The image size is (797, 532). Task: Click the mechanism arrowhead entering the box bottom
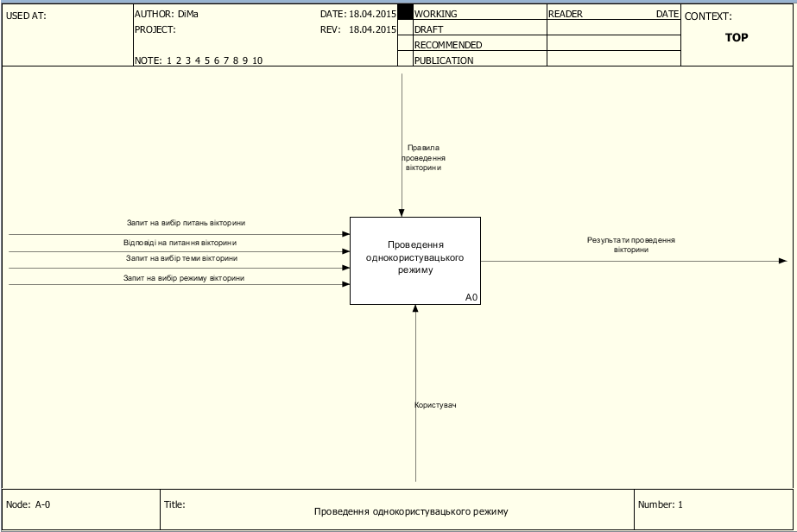click(x=415, y=308)
